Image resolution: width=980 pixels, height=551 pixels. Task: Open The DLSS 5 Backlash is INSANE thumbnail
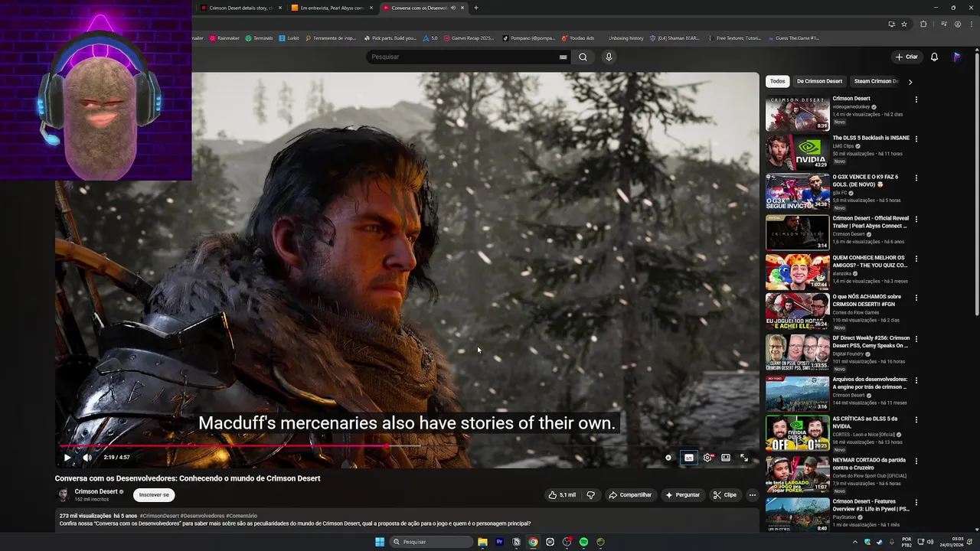point(797,152)
